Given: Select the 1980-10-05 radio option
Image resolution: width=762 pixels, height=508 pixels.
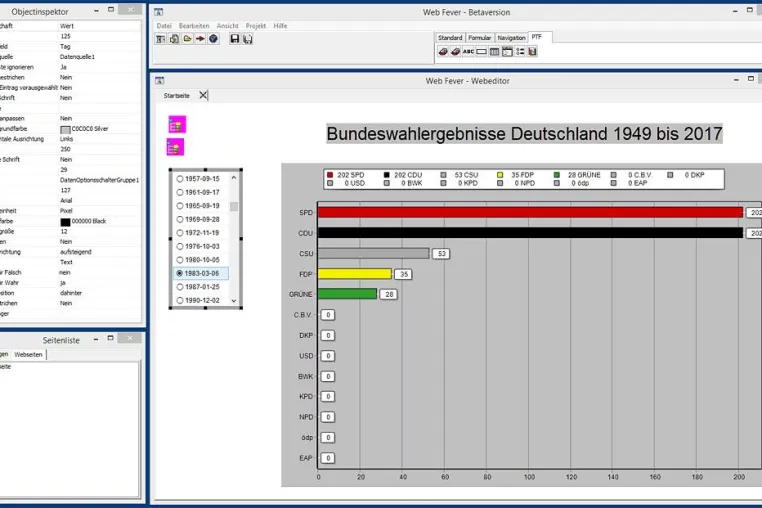Looking at the screenshot, I should click(x=180, y=260).
